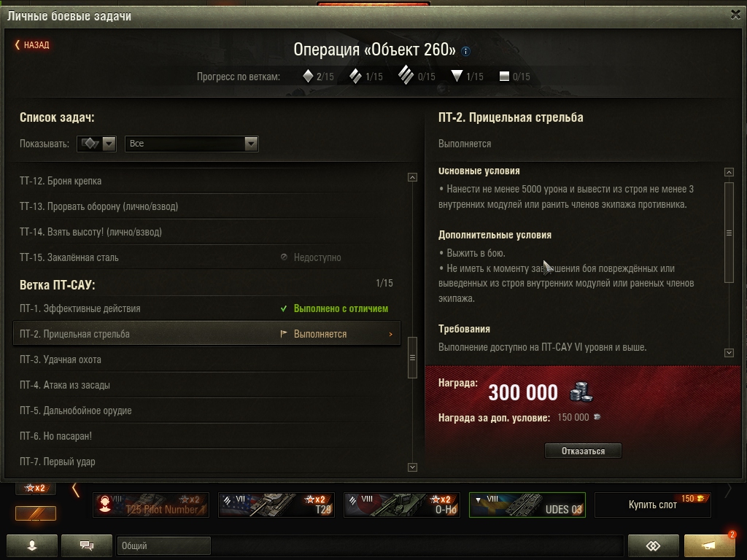
Task: Select the heavy tank branch triple-stripe icon
Action: (406, 75)
